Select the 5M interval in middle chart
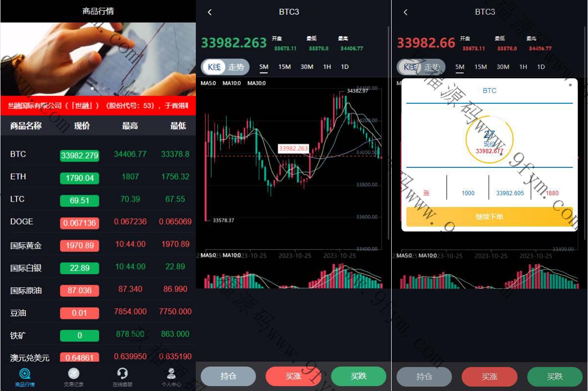This screenshot has height=391, width=588. click(264, 67)
